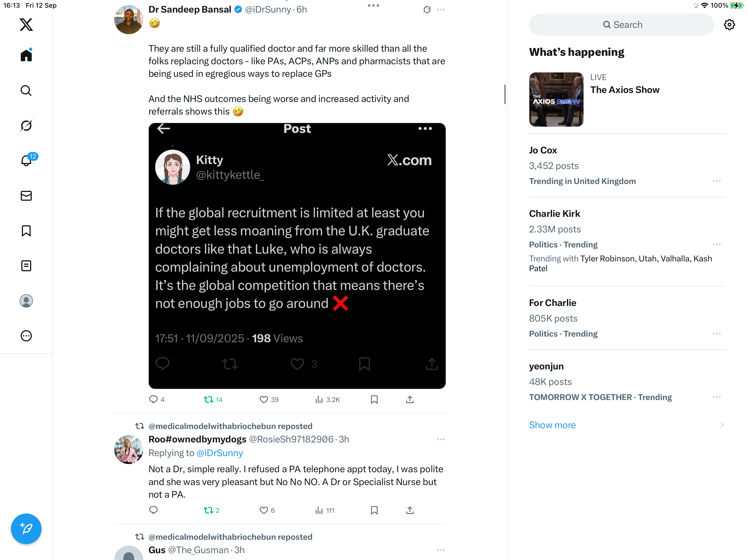Screen dimensions: 747x560
Task: Click the Search input field
Action: 621,25
